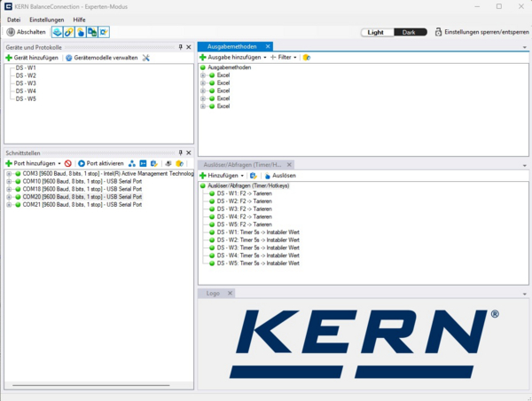
Task: Click the yellow hexagon icon in Schnittstellen toolbar
Action: (179, 163)
